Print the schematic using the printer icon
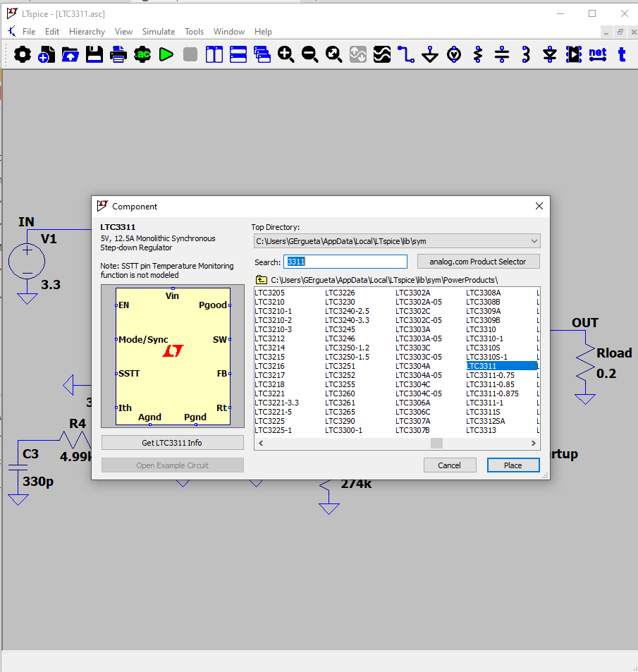This screenshot has height=672, width=638. pos(118,54)
